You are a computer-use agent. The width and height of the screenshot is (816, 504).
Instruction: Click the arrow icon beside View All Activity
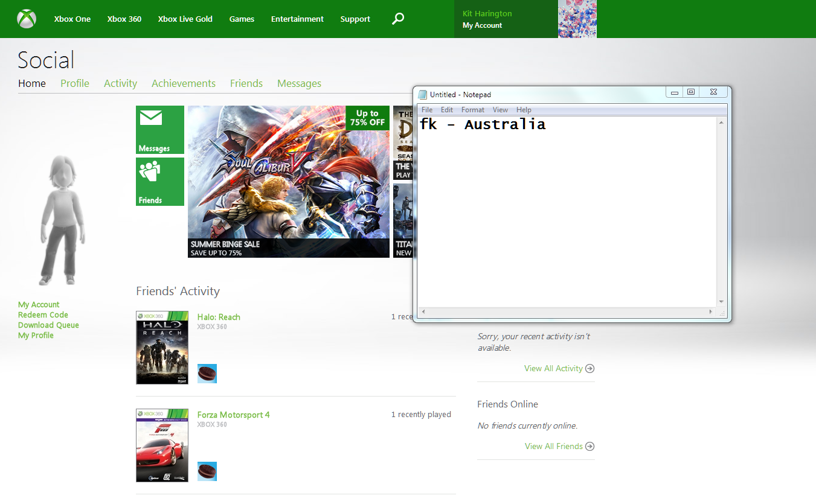(x=590, y=368)
